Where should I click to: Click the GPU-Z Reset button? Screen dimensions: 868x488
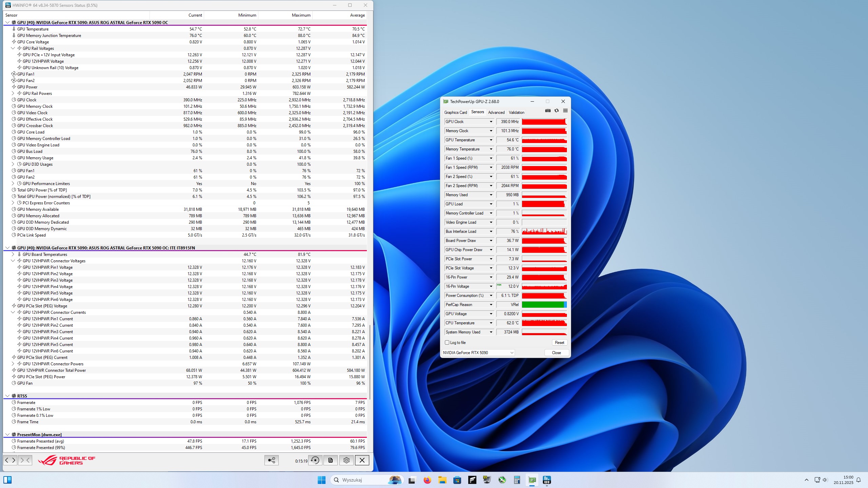tap(559, 343)
